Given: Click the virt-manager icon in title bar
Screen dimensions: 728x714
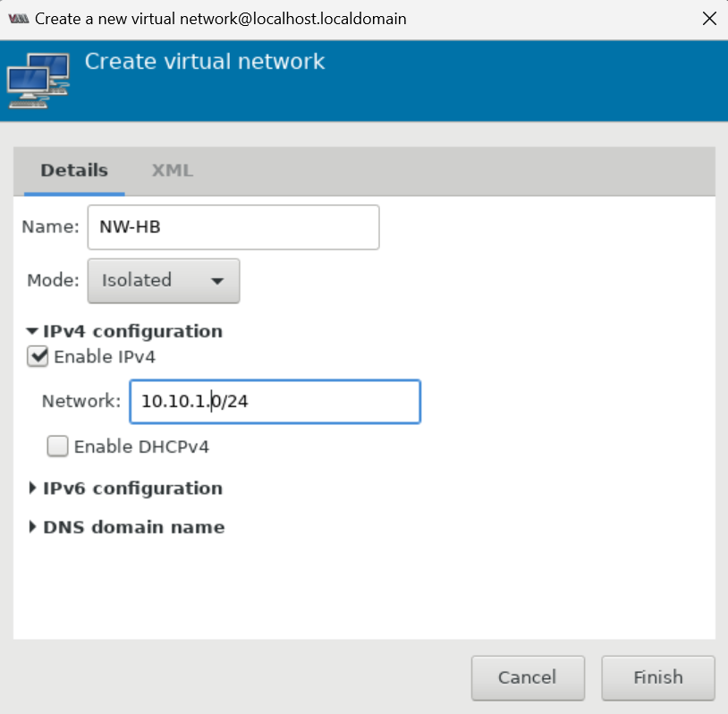Looking at the screenshot, I should pyautogui.click(x=19, y=19).
